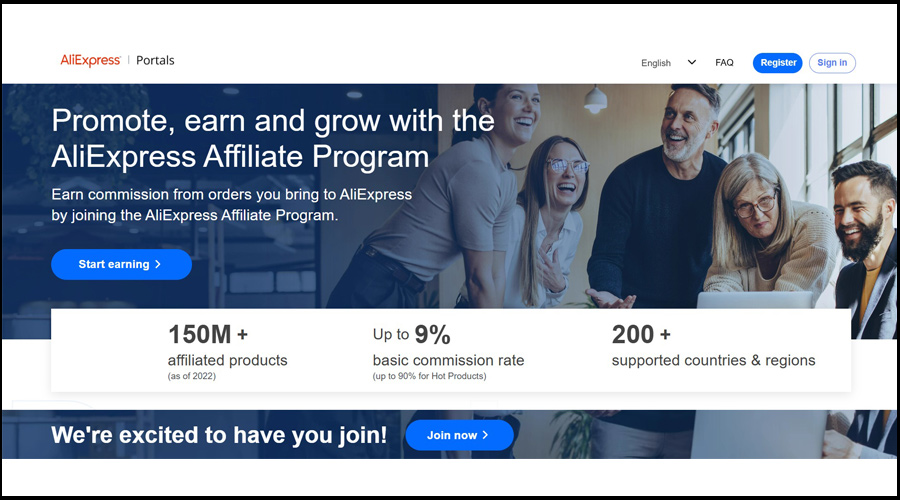900x500 pixels.
Task: Click the up to 90% for Hot Products note
Action: tap(429, 376)
